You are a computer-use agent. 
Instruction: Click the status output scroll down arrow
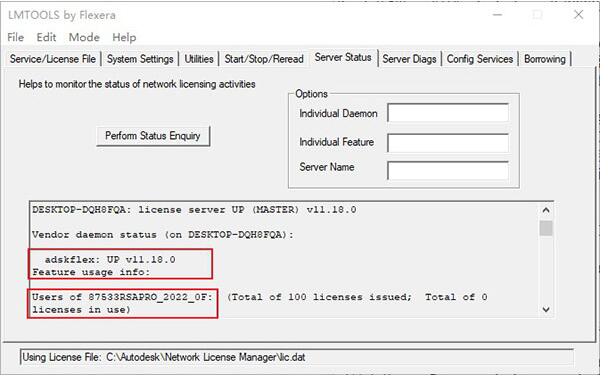click(x=546, y=309)
